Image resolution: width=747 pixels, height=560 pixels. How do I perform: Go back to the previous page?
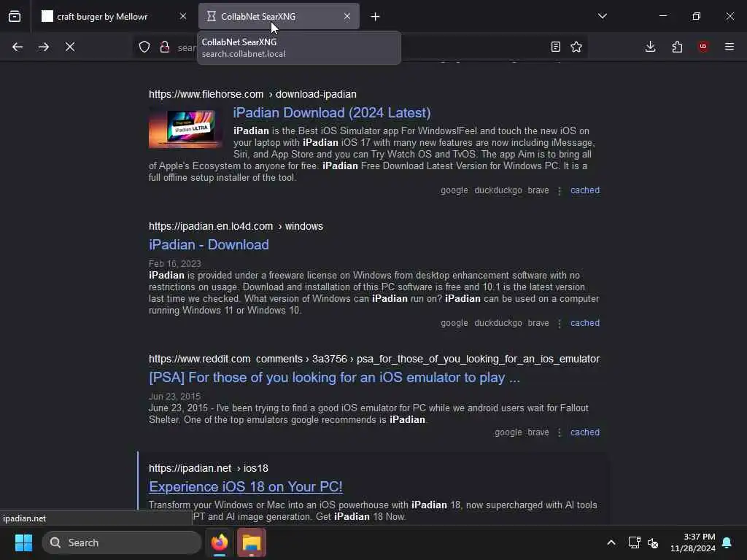18,47
